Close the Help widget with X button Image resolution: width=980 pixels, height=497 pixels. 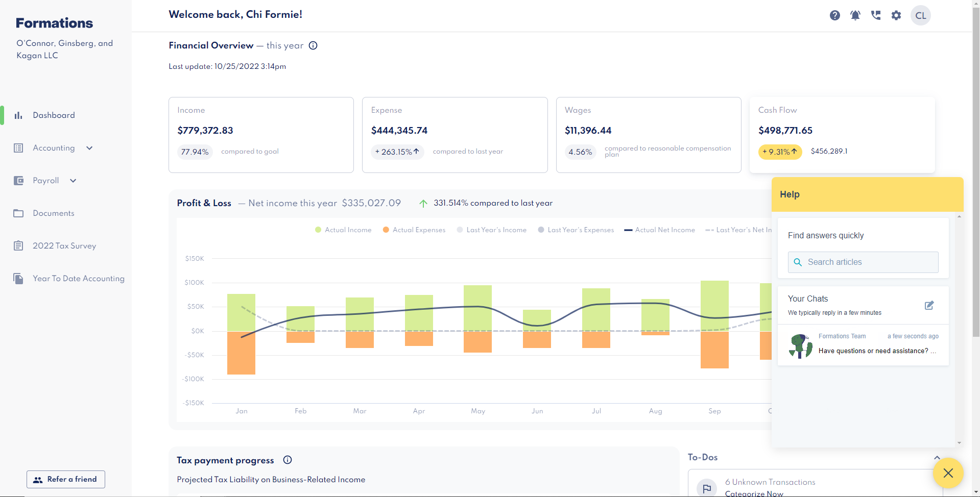coord(948,473)
